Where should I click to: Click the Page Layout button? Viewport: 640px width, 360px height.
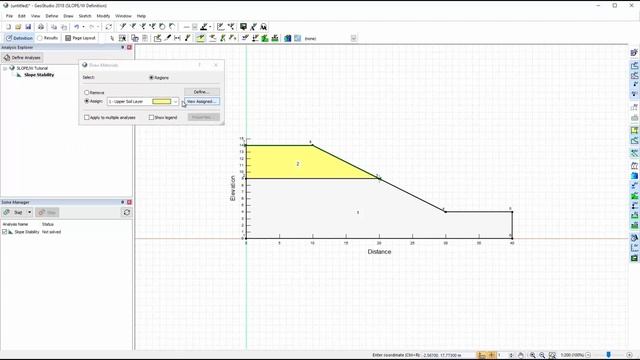click(x=80, y=38)
